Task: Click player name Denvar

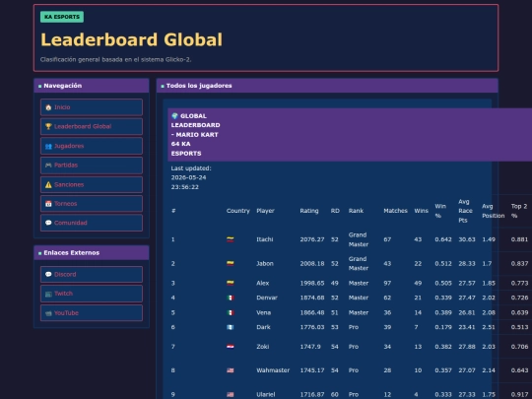Action: point(267,298)
